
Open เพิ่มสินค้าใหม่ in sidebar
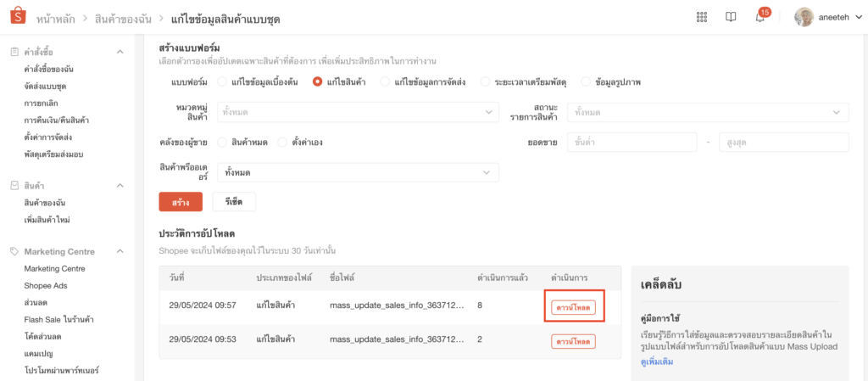point(47,220)
